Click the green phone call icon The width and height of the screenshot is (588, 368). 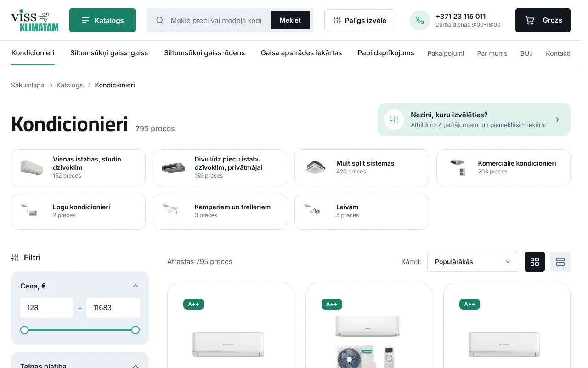coord(420,20)
